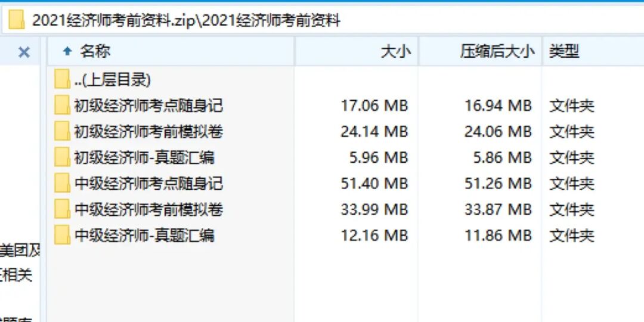This screenshot has height=322, width=644.
Task: Select the ..(上层目录) row text
Action: 113,80
